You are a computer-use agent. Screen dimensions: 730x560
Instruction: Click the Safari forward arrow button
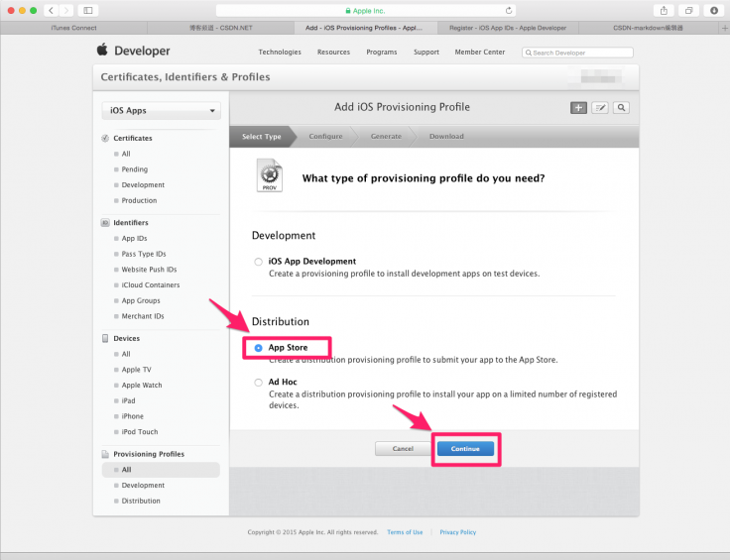(x=66, y=10)
